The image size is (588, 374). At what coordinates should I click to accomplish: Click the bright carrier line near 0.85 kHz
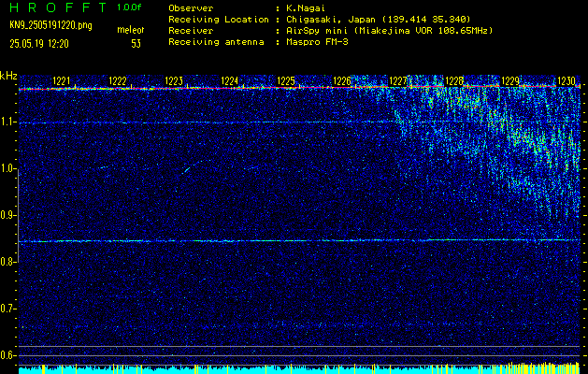click(299, 240)
